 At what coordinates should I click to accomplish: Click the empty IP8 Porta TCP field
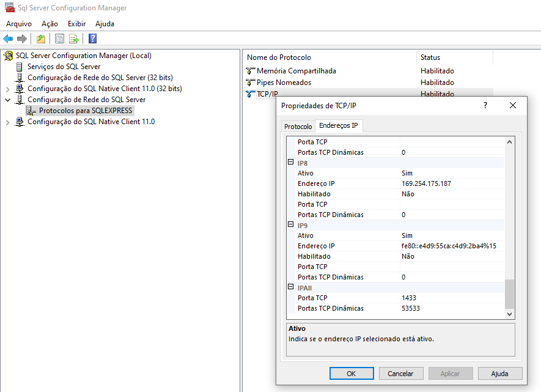[x=452, y=204]
